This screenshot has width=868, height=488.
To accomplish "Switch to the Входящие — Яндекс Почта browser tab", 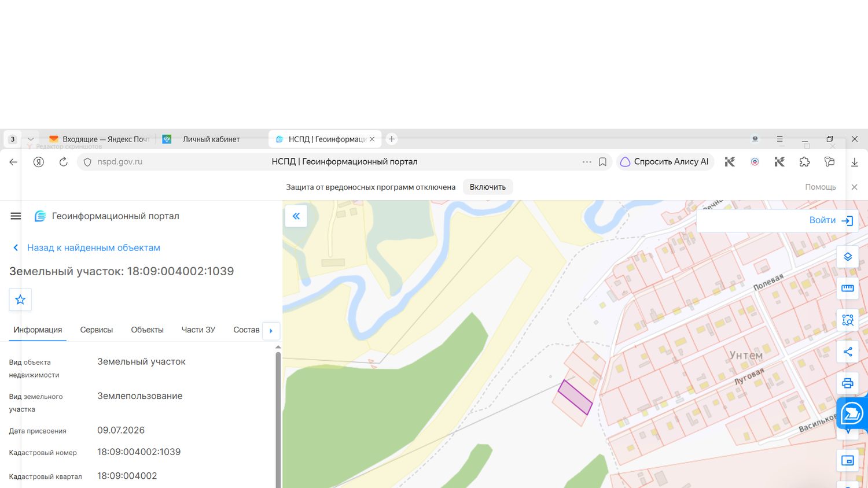I will [99, 139].
